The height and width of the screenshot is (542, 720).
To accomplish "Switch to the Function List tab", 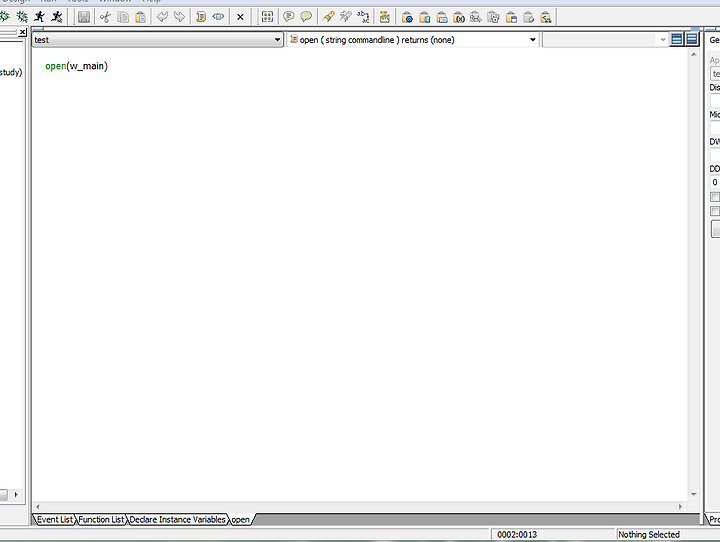I will (x=101, y=519).
